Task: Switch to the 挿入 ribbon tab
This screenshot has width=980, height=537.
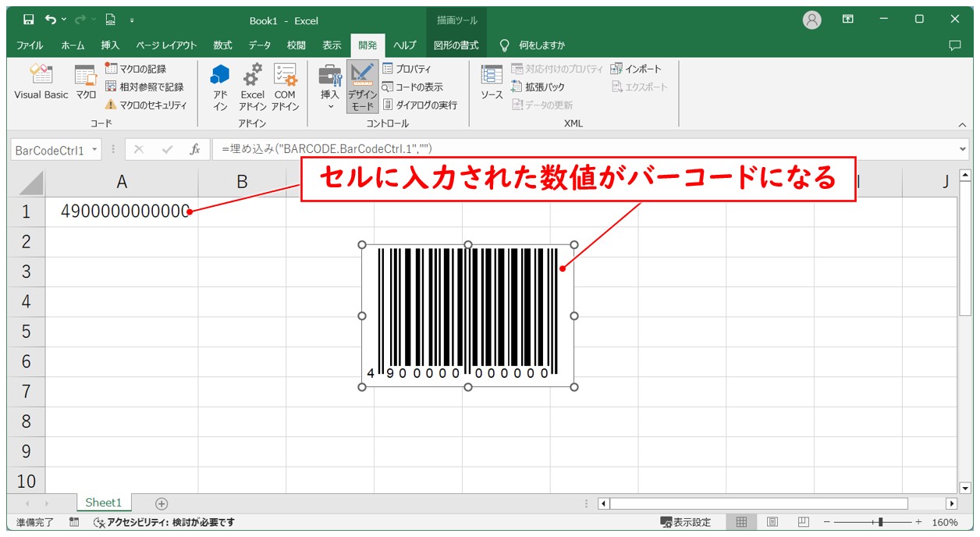Action: (110, 45)
